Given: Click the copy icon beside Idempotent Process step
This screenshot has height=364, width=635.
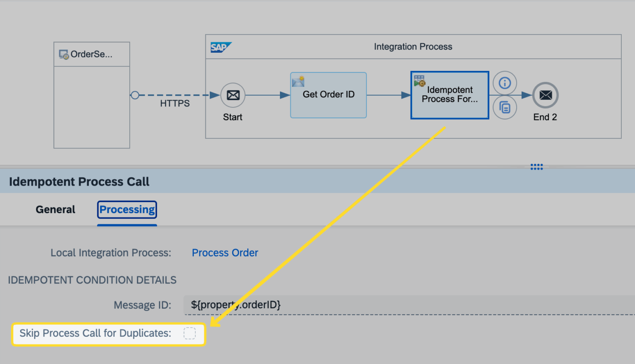Looking at the screenshot, I should click(x=505, y=108).
